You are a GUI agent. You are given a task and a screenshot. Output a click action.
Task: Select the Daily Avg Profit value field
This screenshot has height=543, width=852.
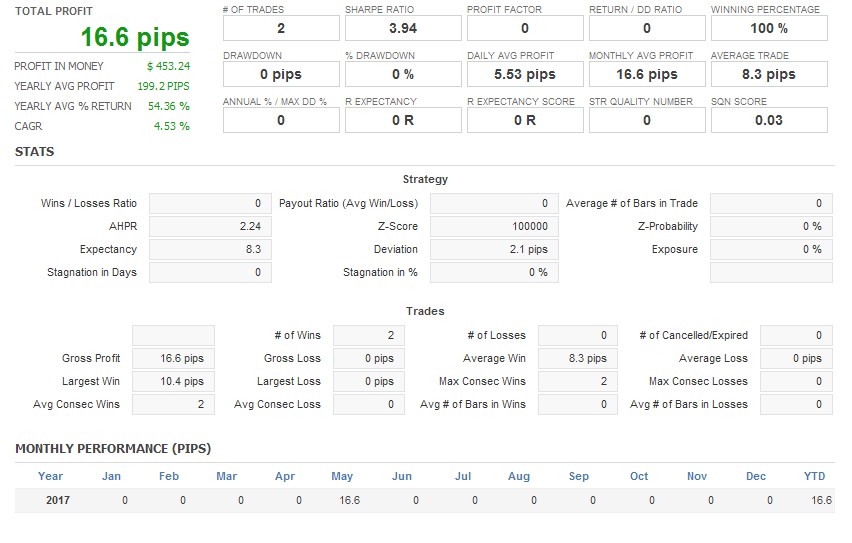pos(524,74)
